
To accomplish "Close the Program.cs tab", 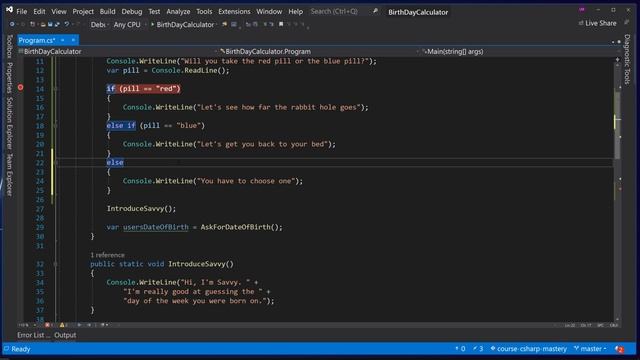I will tap(73, 40).
